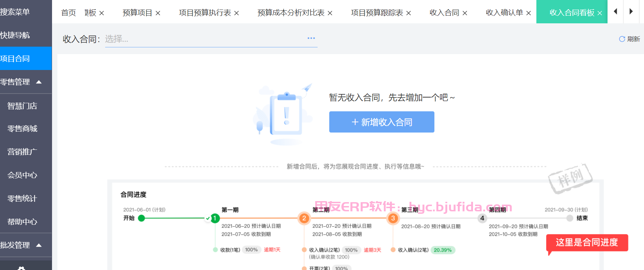Close the 看板 tab next to 首页

102,13
